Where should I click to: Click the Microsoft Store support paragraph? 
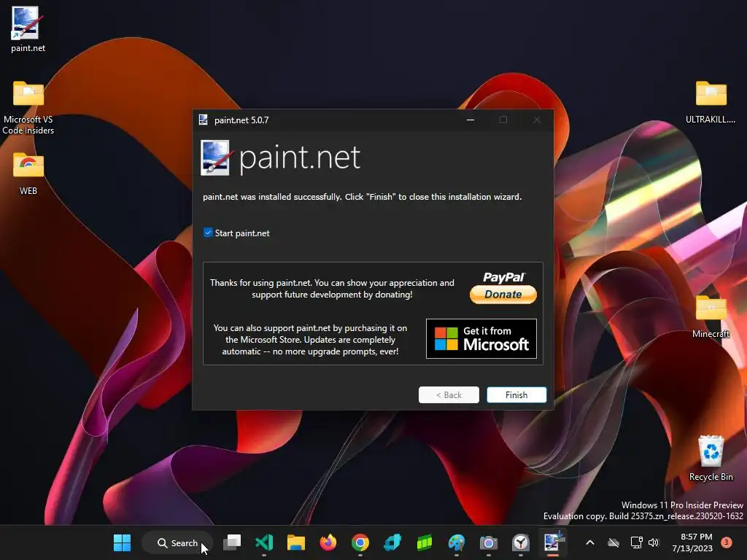click(x=310, y=340)
